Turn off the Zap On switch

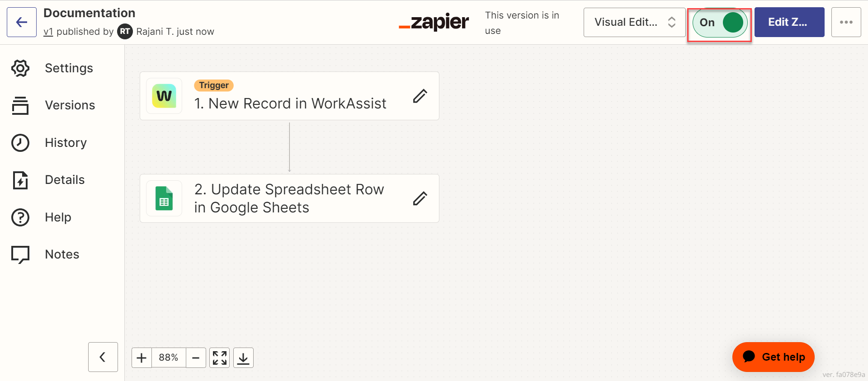tap(720, 22)
